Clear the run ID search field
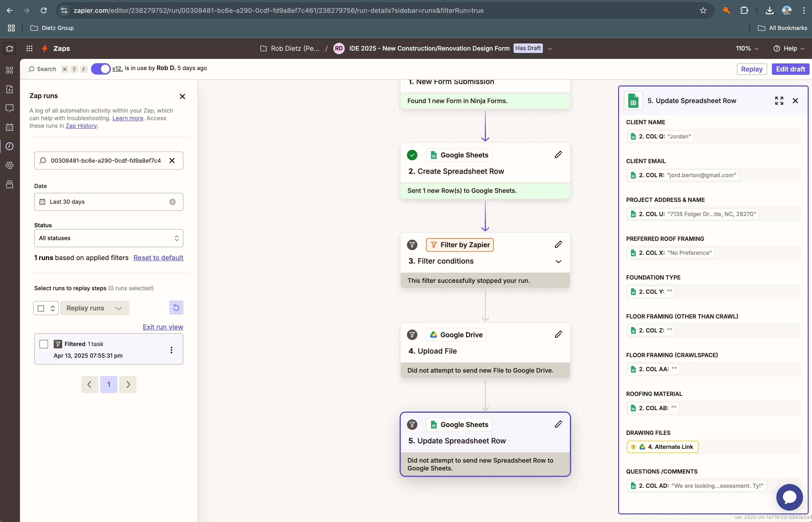Image resolution: width=812 pixels, height=522 pixels. click(172, 161)
